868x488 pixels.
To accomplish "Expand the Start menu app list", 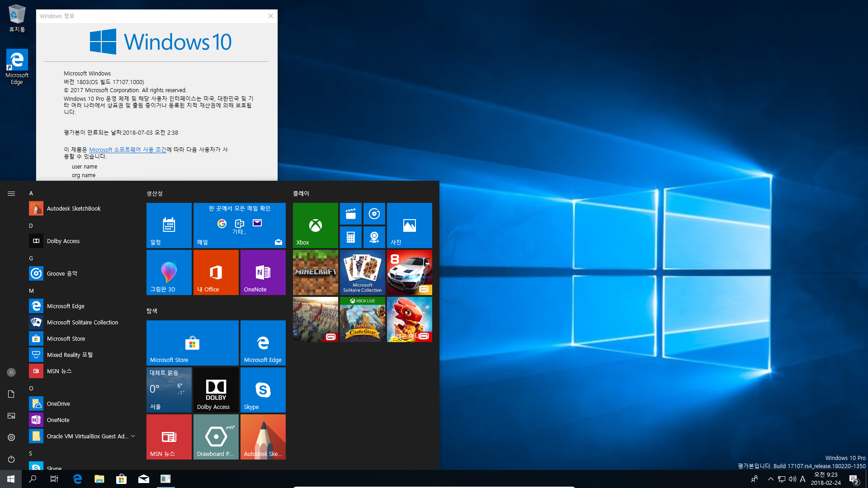I will (x=11, y=194).
